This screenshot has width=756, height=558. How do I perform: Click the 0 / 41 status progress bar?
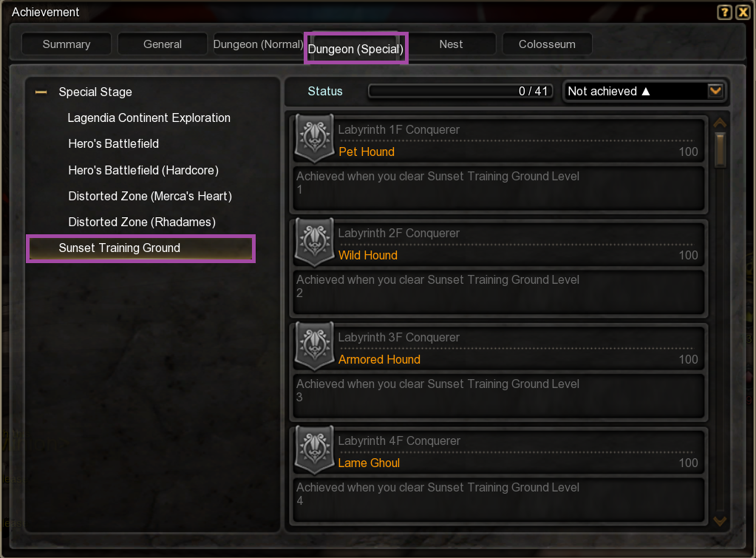[460, 91]
